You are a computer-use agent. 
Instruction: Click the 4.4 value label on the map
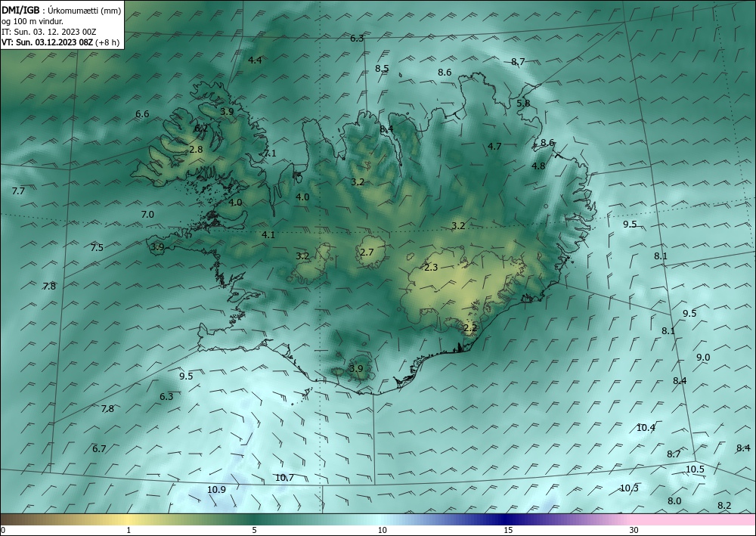click(x=255, y=60)
